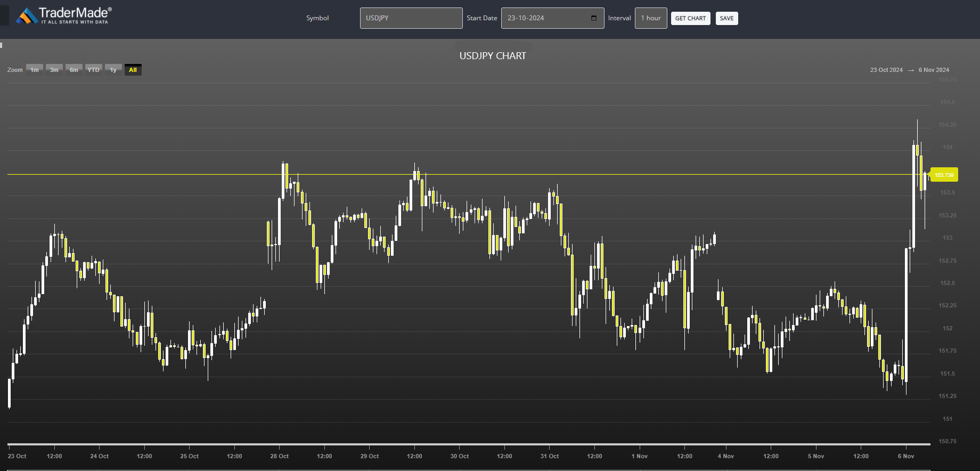Screen dimensions: 980x471
Task: Click the USDJPY CHART title
Action: pos(493,56)
